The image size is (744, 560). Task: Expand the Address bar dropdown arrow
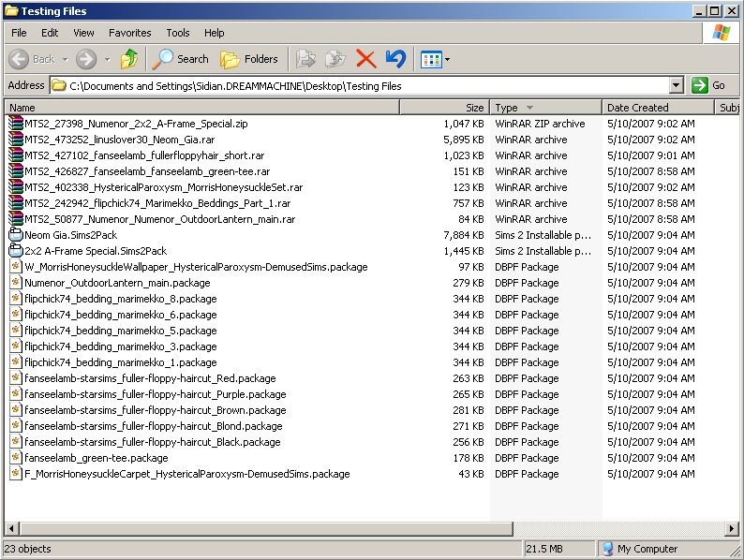pyautogui.click(x=677, y=85)
